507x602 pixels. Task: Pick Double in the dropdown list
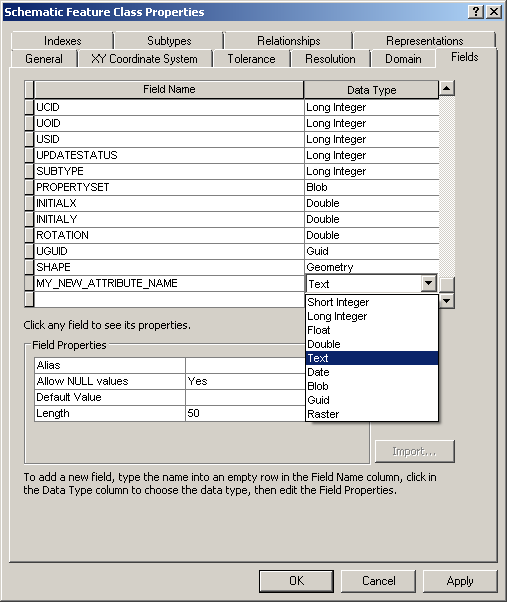pyautogui.click(x=372, y=344)
